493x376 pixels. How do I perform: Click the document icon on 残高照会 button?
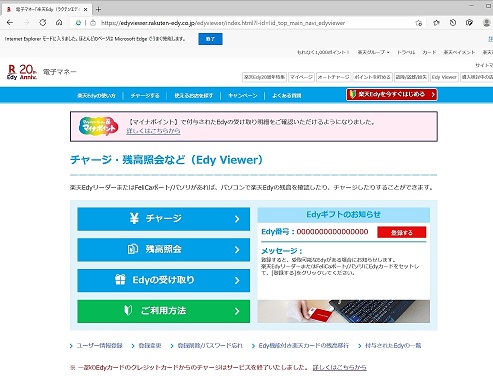click(x=133, y=249)
